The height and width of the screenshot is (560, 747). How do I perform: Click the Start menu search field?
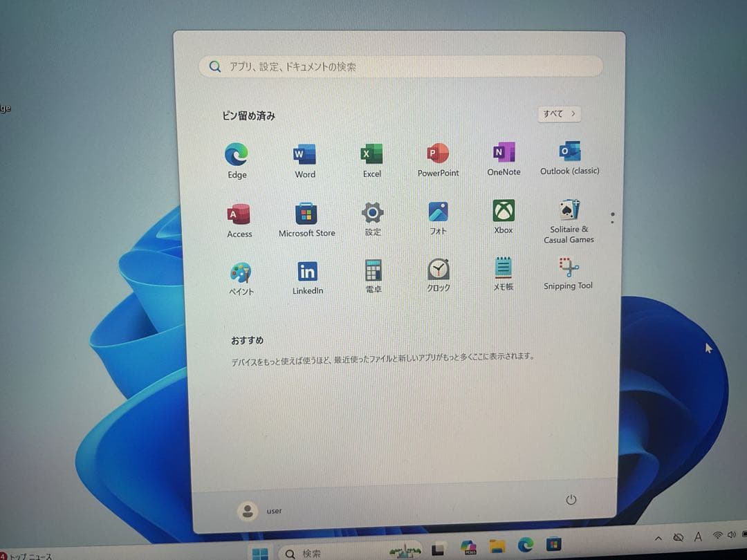click(x=401, y=67)
